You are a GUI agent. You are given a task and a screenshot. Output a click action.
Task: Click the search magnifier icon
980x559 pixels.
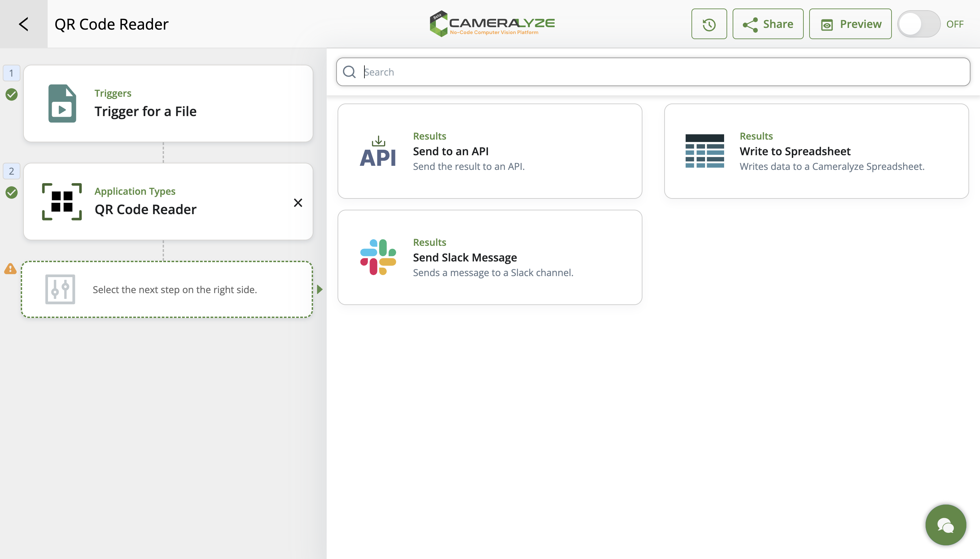[x=349, y=72]
